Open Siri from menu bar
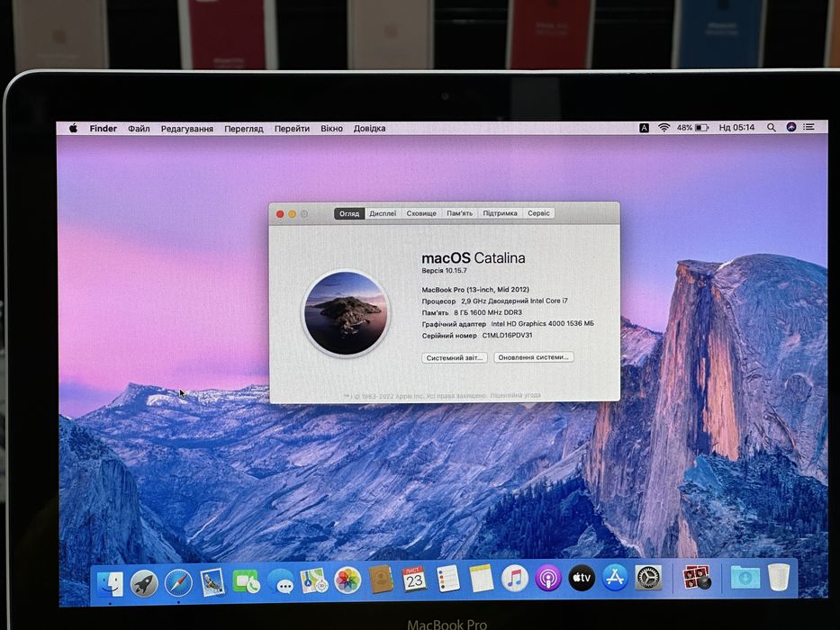This screenshot has height=630, width=840. [790, 127]
